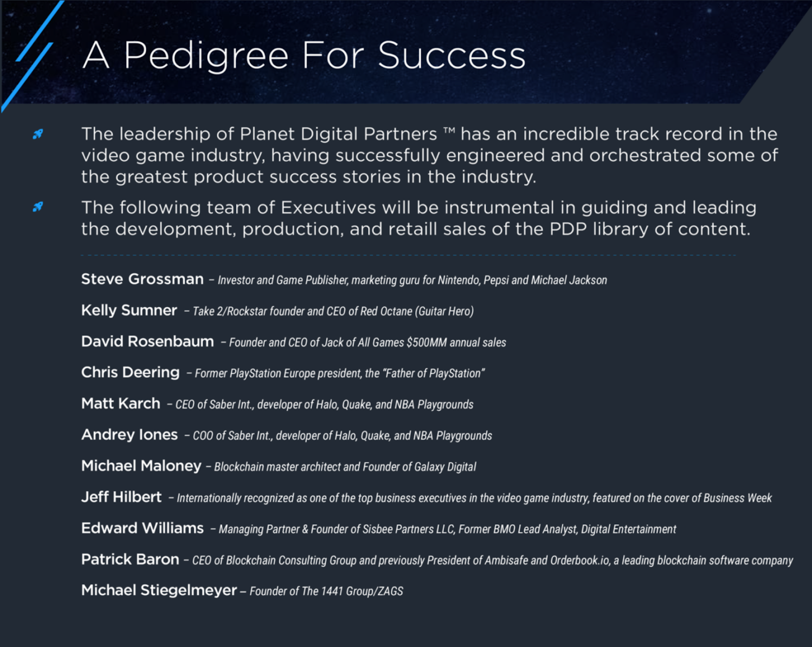Viewport: 812px width, 647px height.
Task: Click the second rocket bullet icon
Action: [x=38, y=207]
